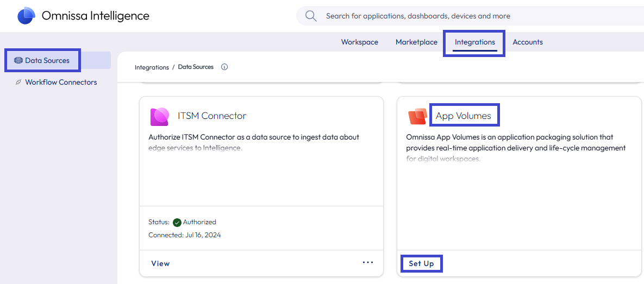Click the ITSM Connector card title
Screen dimensions: 644x284
pos(212,116)
